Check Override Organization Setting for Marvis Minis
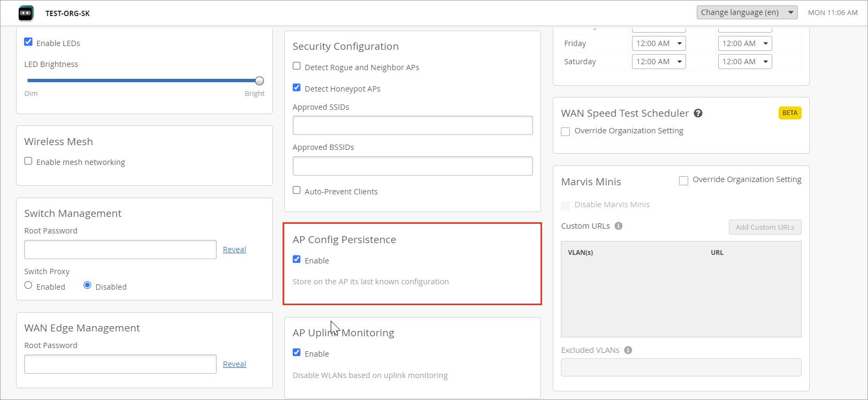 (683, 180)
